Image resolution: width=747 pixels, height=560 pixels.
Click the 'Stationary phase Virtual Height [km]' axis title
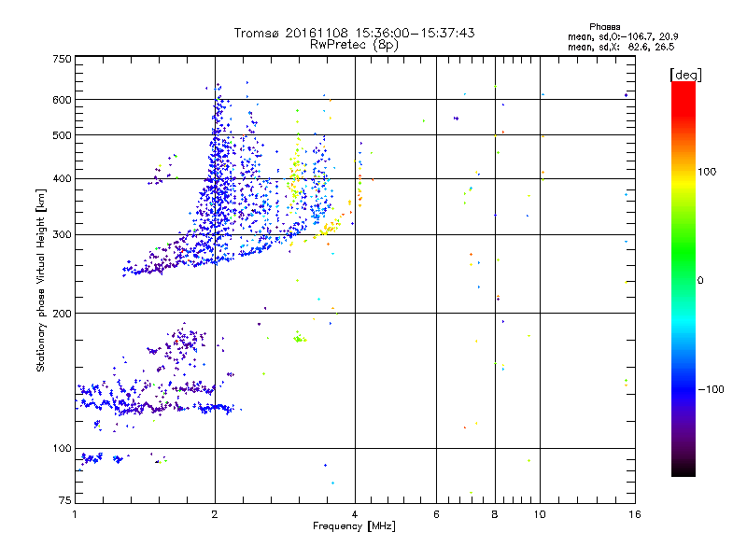coord(41,281)
